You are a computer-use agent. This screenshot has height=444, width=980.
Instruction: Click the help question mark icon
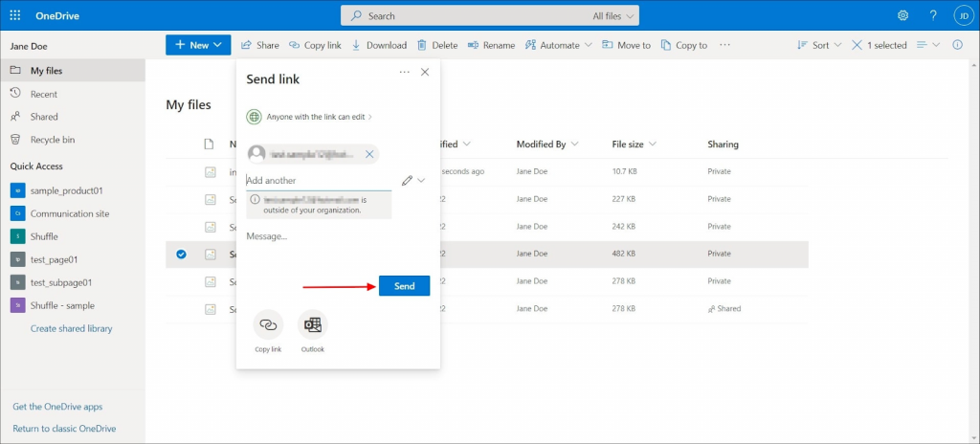coord(933,15)
